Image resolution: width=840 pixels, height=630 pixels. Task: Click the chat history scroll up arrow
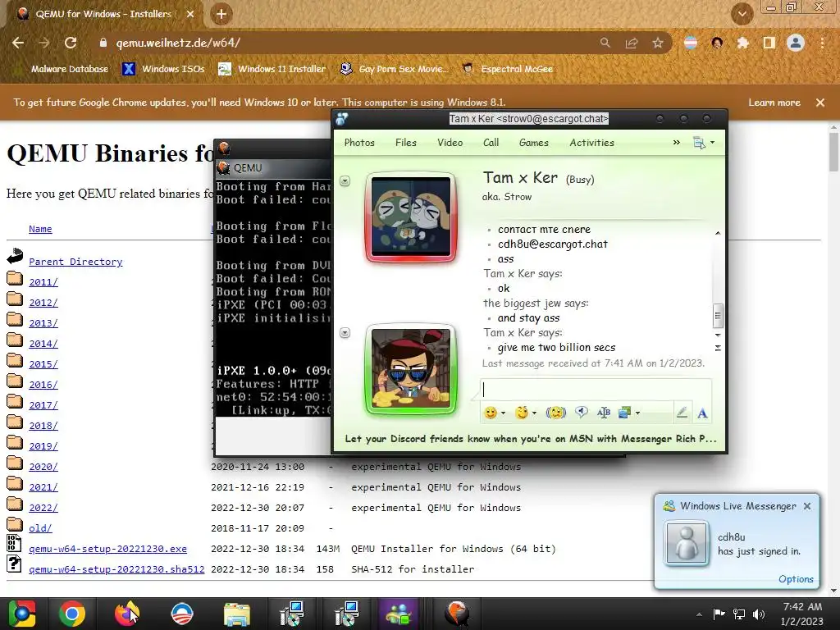point(718,233)
